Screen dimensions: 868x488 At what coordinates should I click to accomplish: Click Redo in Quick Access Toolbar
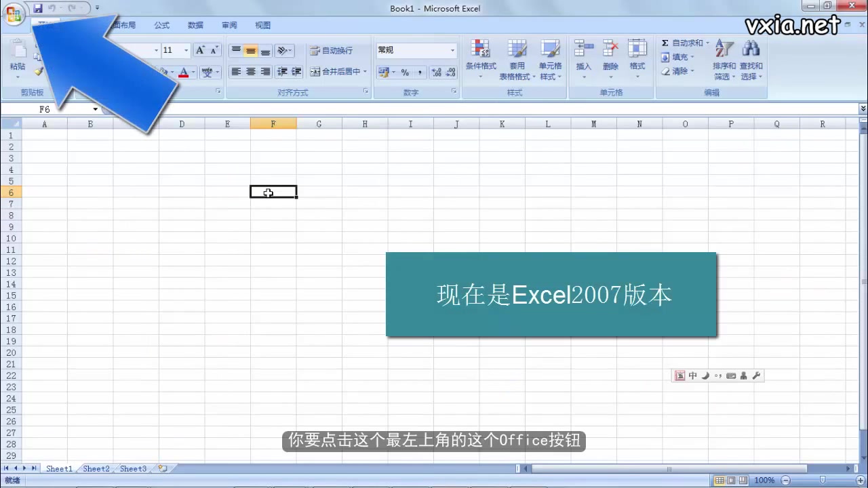72,8
